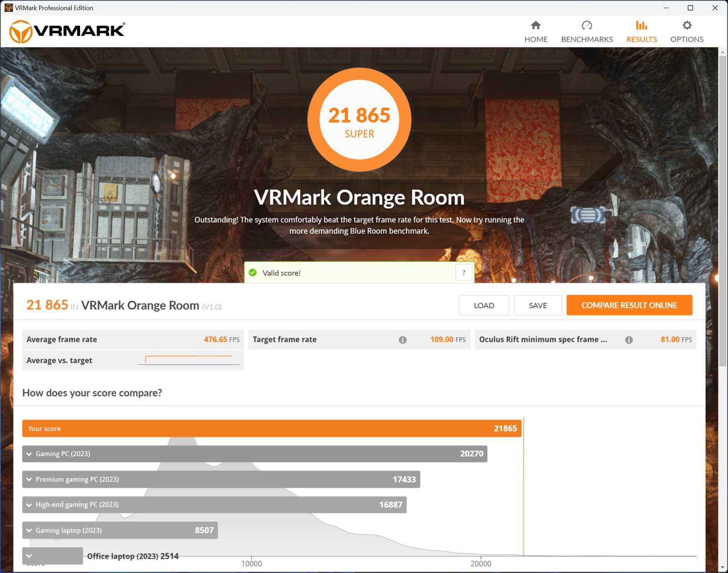The height and width of the screenshot is (573, 728).
Task: Expand the High-end gaming PC (2023) row
Action: point(29,505)
